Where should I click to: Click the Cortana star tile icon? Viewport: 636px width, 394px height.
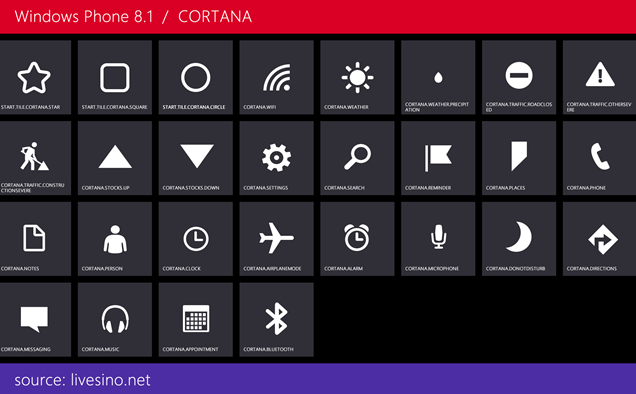click(x=34, y=78)
